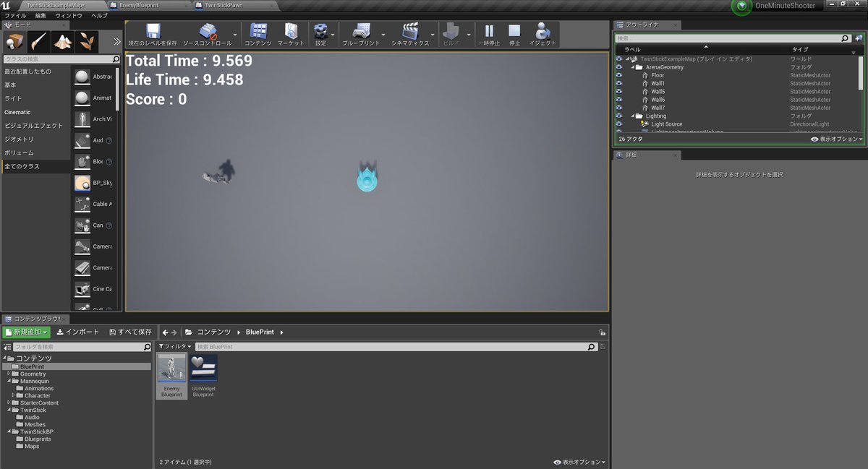Open Blueprints dropdown arrow
This screenshot has width=868, height=469.
pyautogui.click(x=383, y=34)
